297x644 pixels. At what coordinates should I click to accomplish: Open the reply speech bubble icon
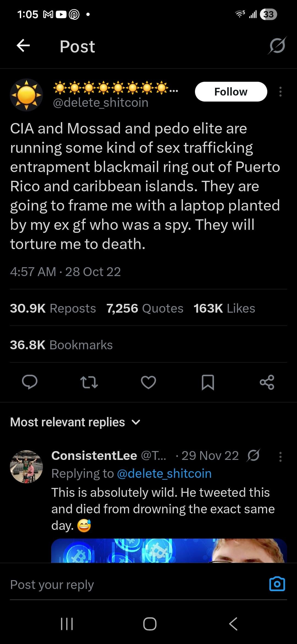(30, 382)
